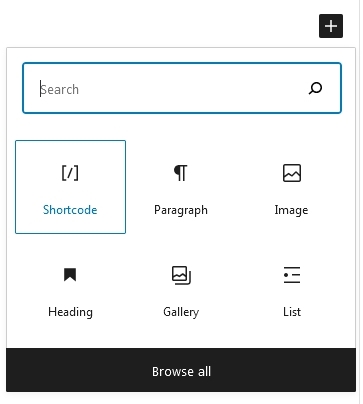Click the magnifier icon in search box
Image resolution: width=363 pixels, height=404 pixels.
[x=315, y=88]
